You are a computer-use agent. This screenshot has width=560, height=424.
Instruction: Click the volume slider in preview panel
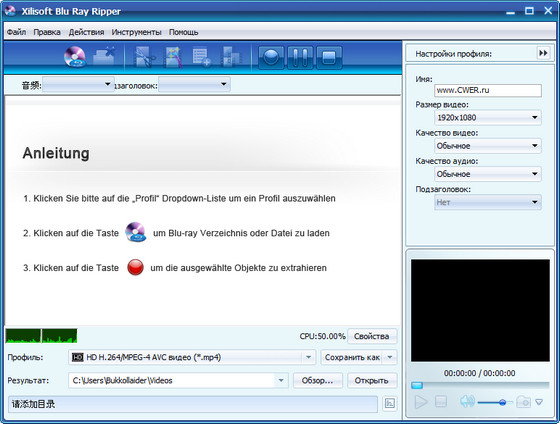coord(495,403)
